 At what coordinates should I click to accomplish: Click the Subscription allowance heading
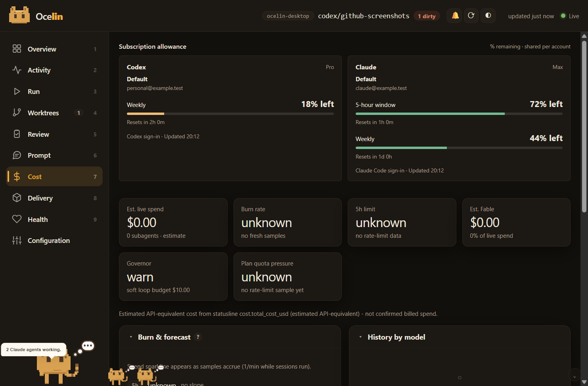(x=153, y=47)
